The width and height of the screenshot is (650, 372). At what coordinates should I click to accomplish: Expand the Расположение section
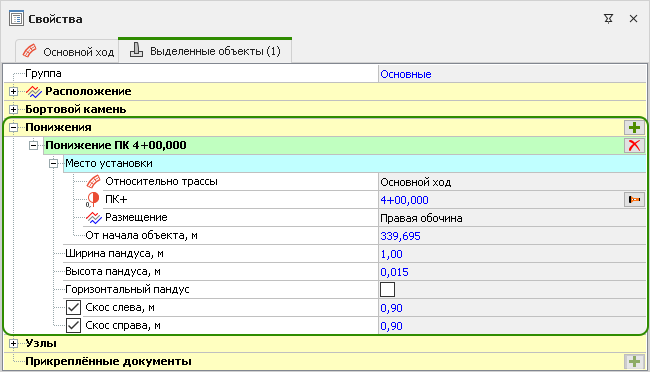pyautogui.click(x=14, y=91)
